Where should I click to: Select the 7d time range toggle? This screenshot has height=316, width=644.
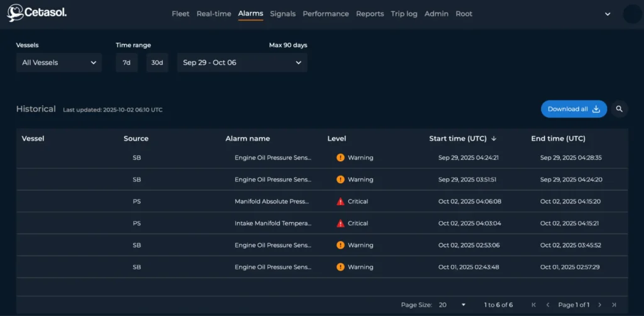(x=126, y=63)
